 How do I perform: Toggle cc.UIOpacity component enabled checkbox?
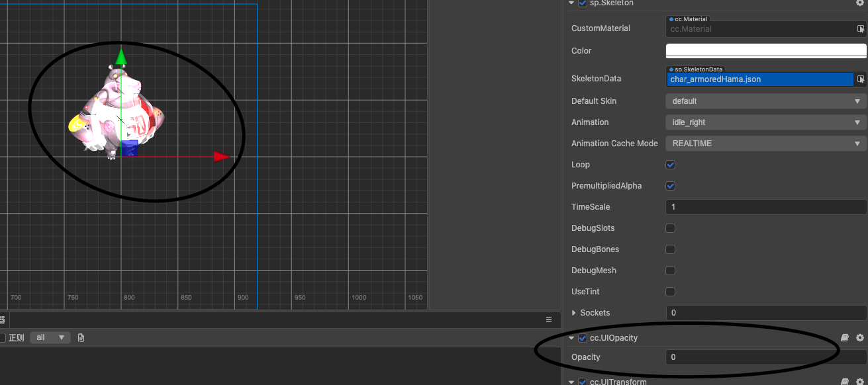[x=583, y=338]
